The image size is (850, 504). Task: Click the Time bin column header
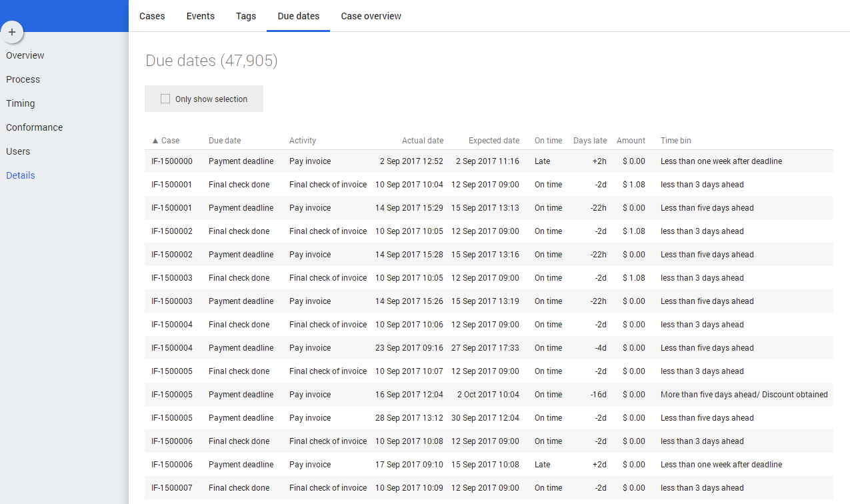(675, 141)
